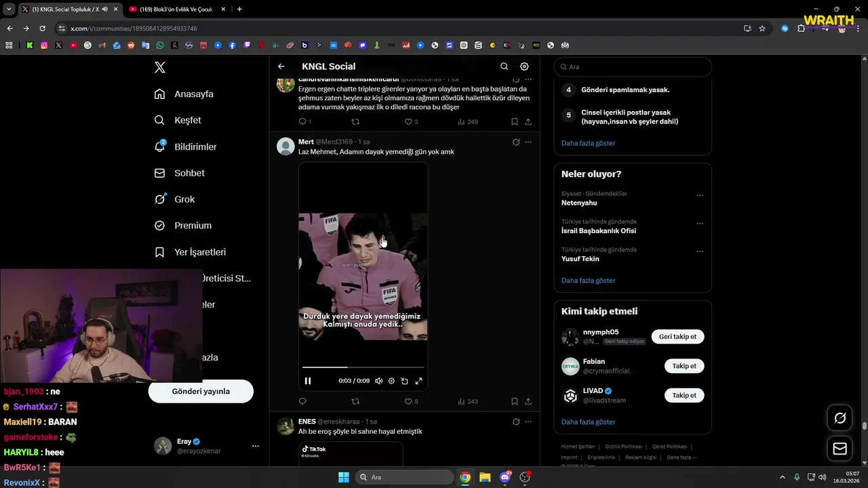The image size is (868, 488).
Task: Open the floating messages envelope button
Action: [x=840, y=449]
